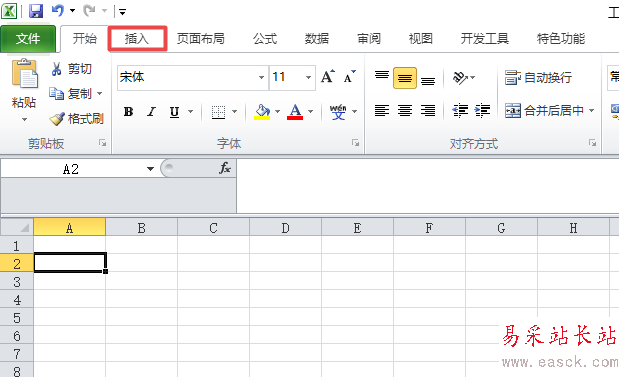This screenshot has width=619, height=377.
Task: Switch to the 插入 Insert tab
Action: (137, 39)
